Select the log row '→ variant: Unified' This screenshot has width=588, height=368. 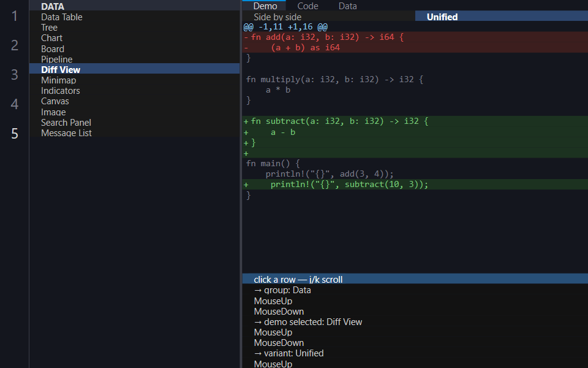pyautogui.click(x=415, y=353)
